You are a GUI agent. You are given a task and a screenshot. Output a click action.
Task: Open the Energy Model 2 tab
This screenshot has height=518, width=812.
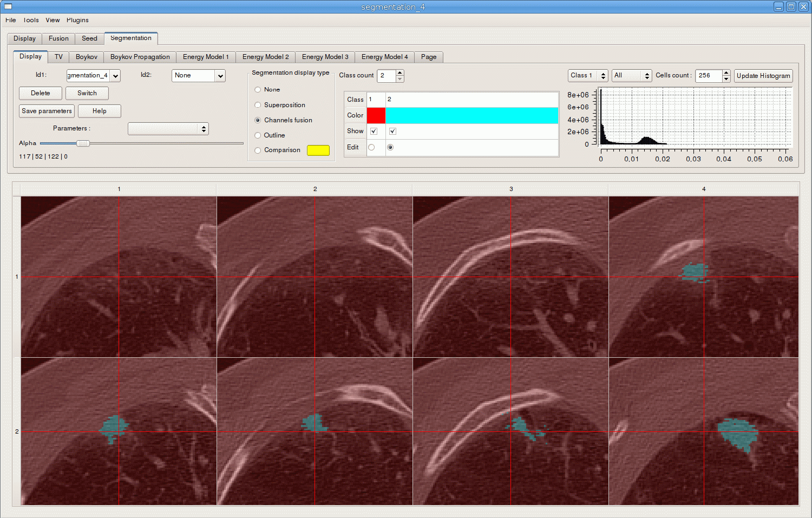265,57
